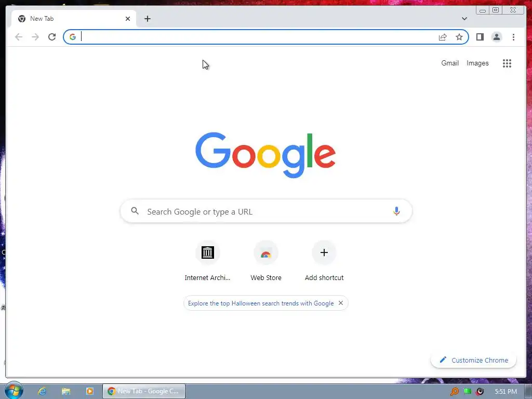Open Gmail link
This screenshot has height=399, width=532.
[450, 63]
